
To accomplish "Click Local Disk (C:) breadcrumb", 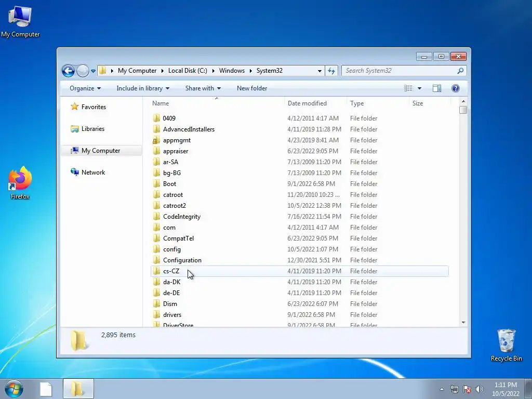I will (188, 71).
